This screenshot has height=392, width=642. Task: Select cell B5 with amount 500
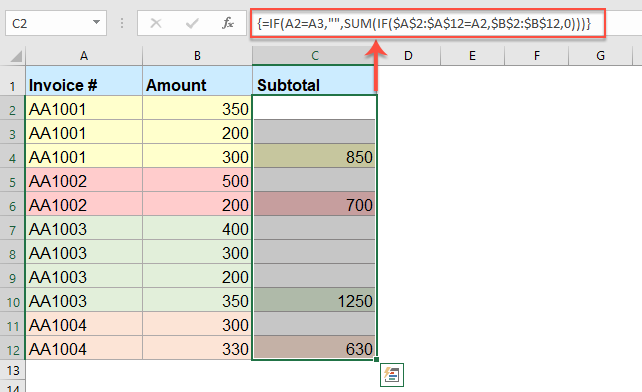click(197, 180)
